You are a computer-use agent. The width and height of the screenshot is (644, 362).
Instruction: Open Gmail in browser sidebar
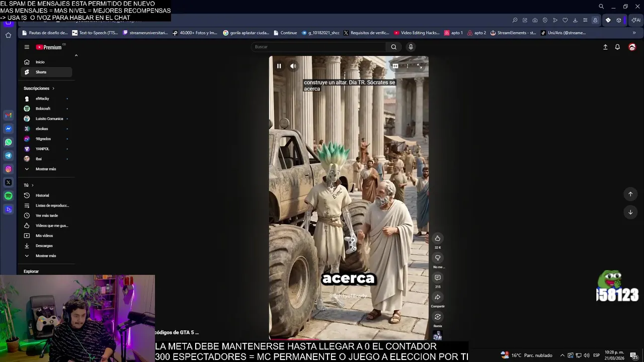[8, 115]
